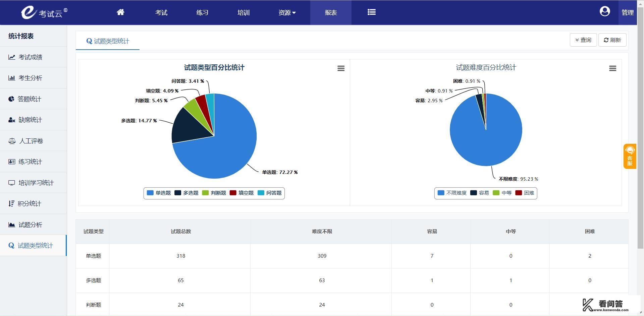Select the 试题类型统计 tab header
Screen dimensions: 644x316
pyautogui.click(x=108, y=41)
